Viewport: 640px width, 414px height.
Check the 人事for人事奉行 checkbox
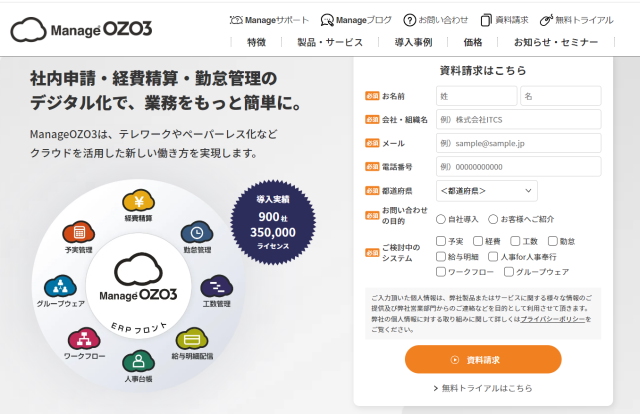493,256
